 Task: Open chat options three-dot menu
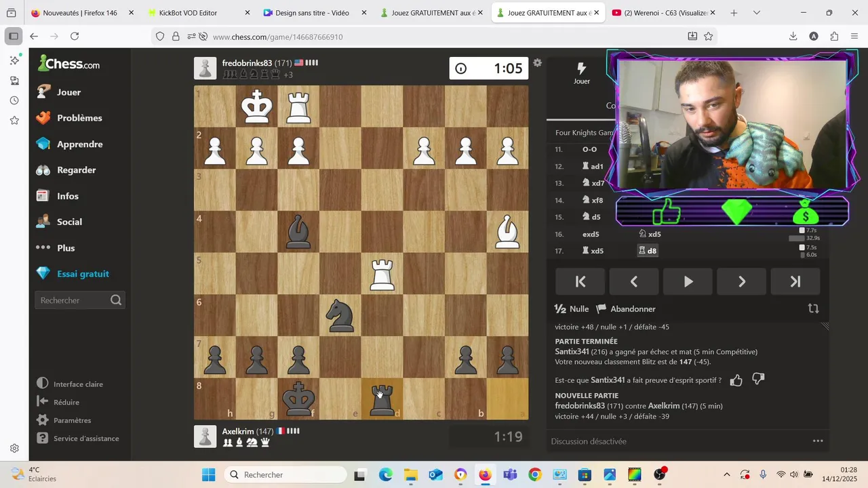click(x=818, y=441)
